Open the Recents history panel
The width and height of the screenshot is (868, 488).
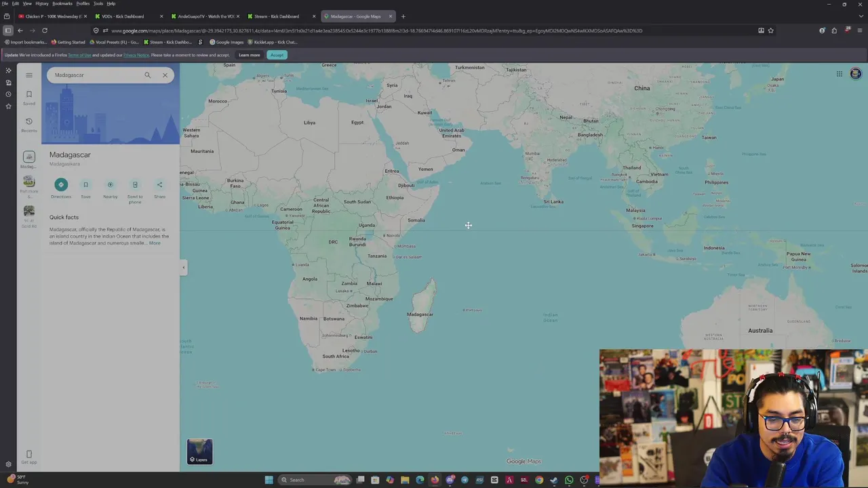[x=28, y=124]
